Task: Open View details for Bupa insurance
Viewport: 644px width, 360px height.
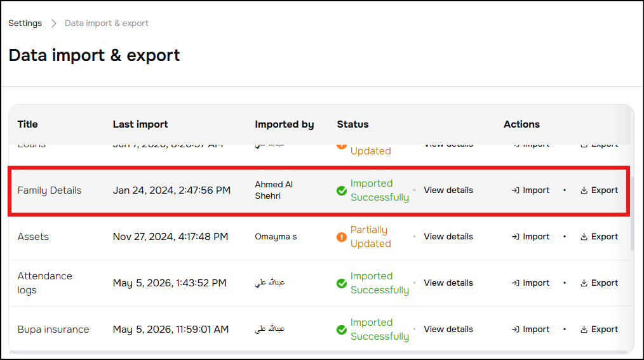Action: (x=448, y=330)
